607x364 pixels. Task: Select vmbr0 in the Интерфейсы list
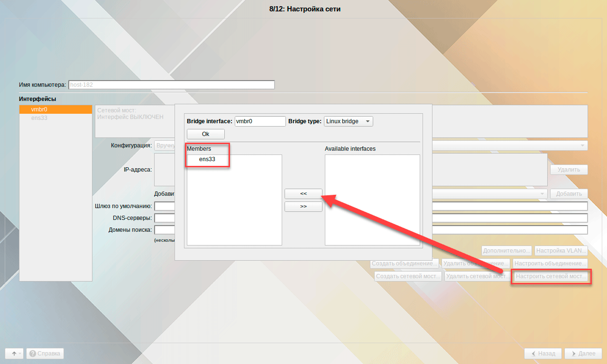click(x=55, y=109)
